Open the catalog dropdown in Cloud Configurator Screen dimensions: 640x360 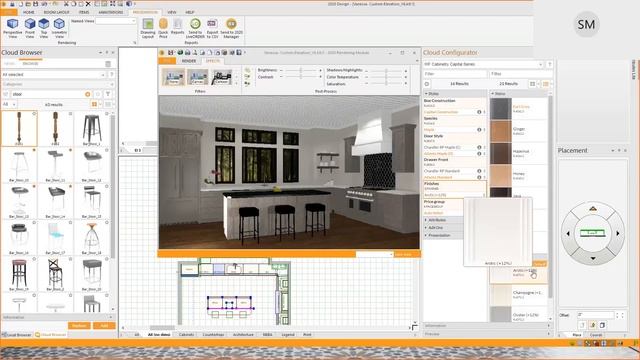483,64
